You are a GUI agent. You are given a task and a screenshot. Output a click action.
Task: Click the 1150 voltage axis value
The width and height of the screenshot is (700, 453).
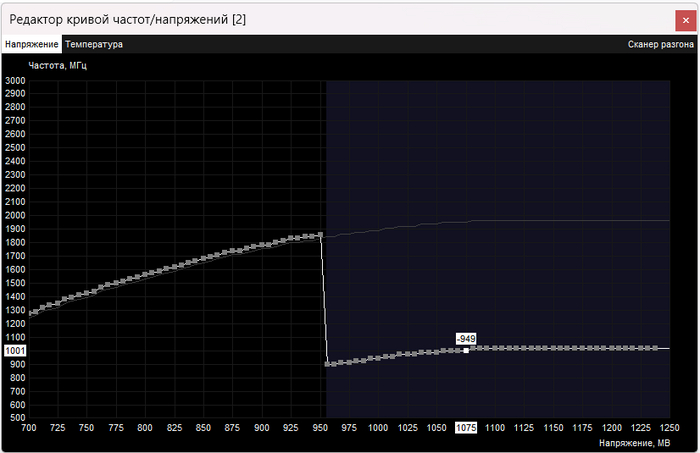click(553, 428)
